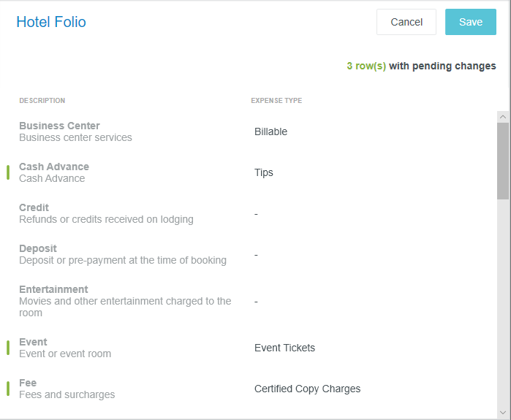Screen dimensions: 511x420
Task: Open the Tips expense type for Cash Advance
Action: (x=264, y=172)
